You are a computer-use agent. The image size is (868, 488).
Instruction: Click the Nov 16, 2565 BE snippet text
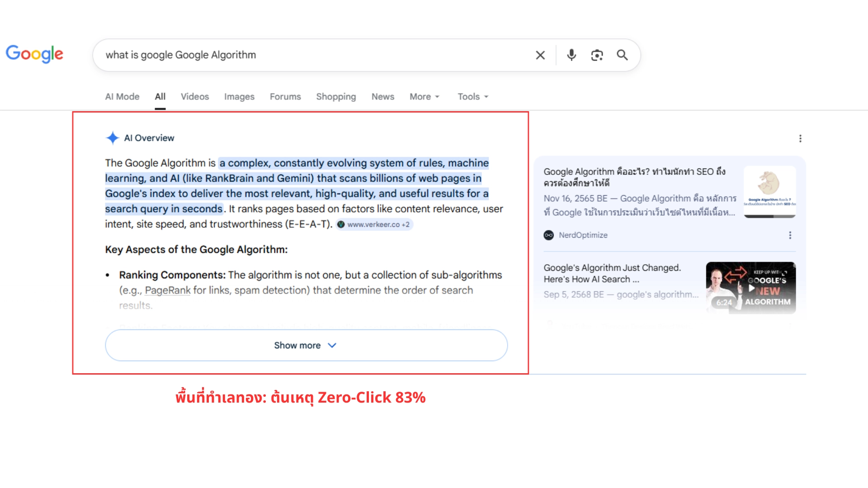(x=640, y=205)
